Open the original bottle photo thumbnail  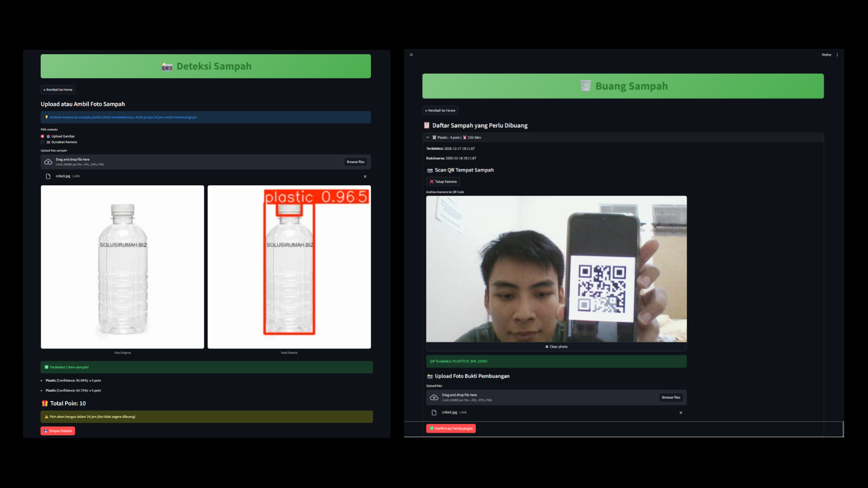123,267
